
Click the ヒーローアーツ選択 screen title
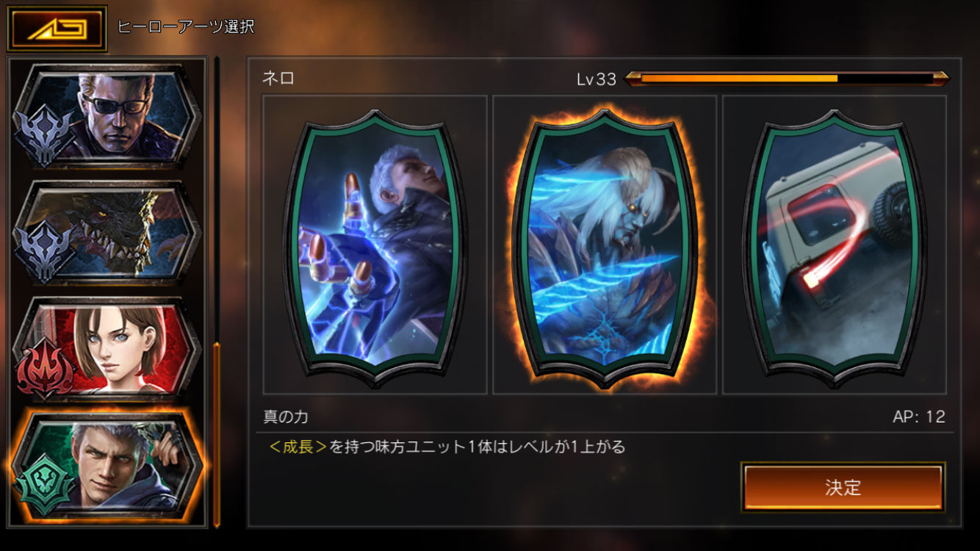click(186, 27)
